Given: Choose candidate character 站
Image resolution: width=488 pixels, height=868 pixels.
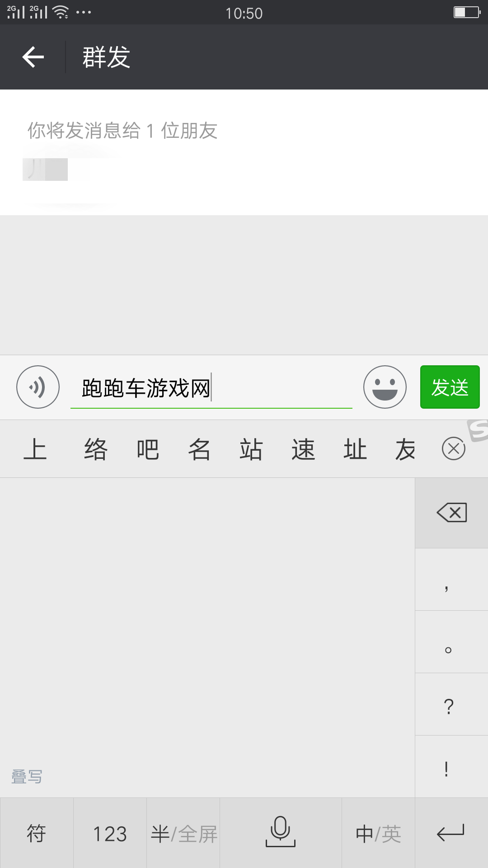Looking at the screenshot, I should pos(251,449).
